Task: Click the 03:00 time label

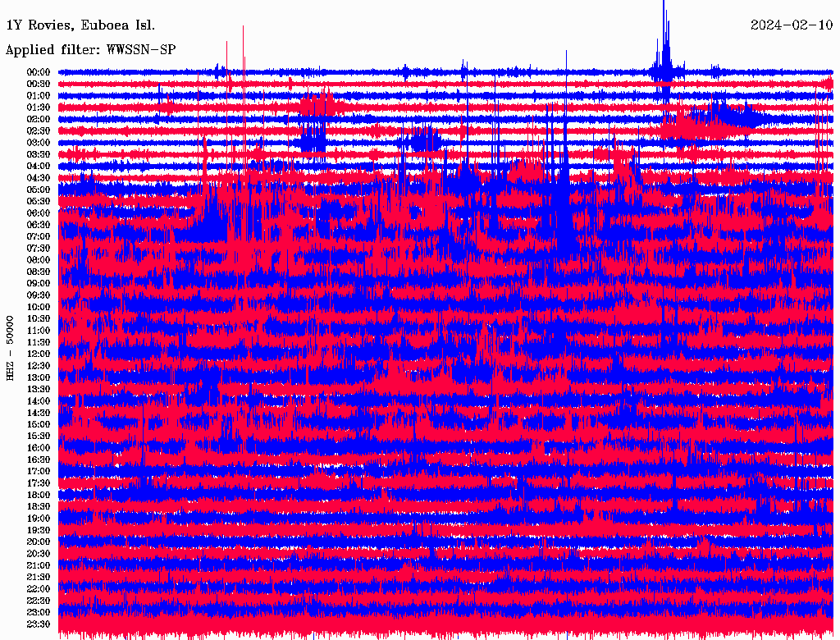Action: click(39, 143)
